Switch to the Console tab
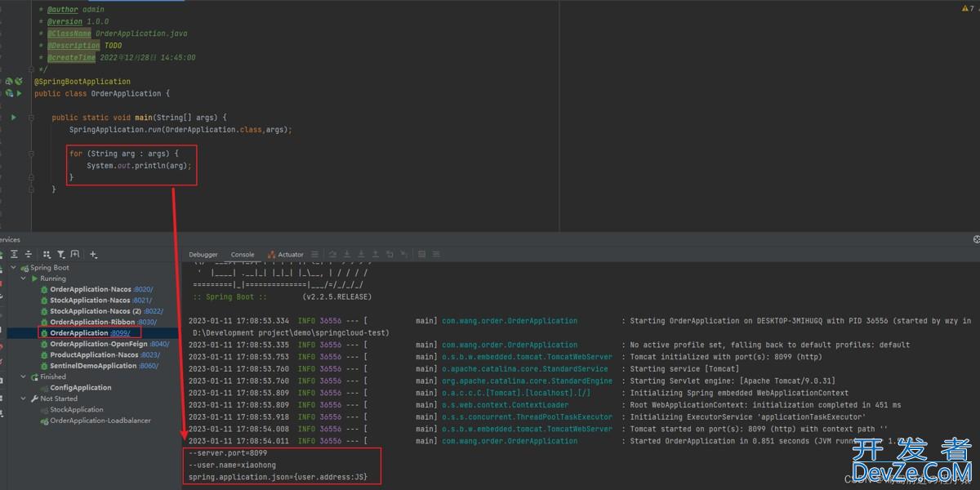This screenshot has height=490, width=980. pos(243,255)
